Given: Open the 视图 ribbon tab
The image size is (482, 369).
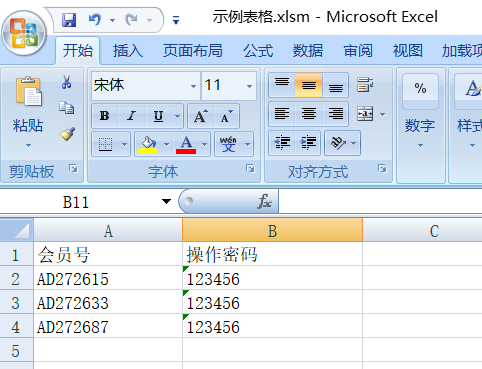Looking at the screenshot, I should click(408, 51).
